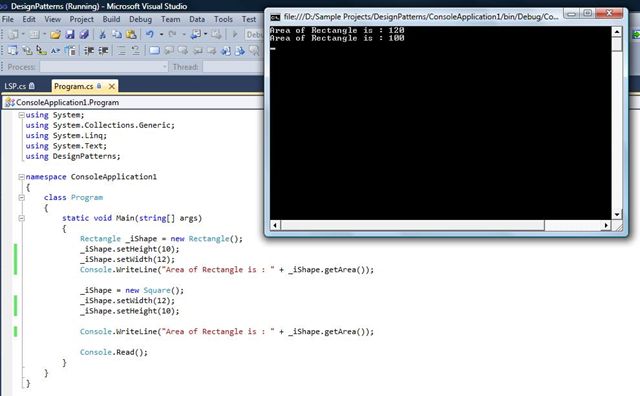Viewport: 640px width, 396px height.
Task: Click the Display Quick Info icon
Action: coord(41,50)
